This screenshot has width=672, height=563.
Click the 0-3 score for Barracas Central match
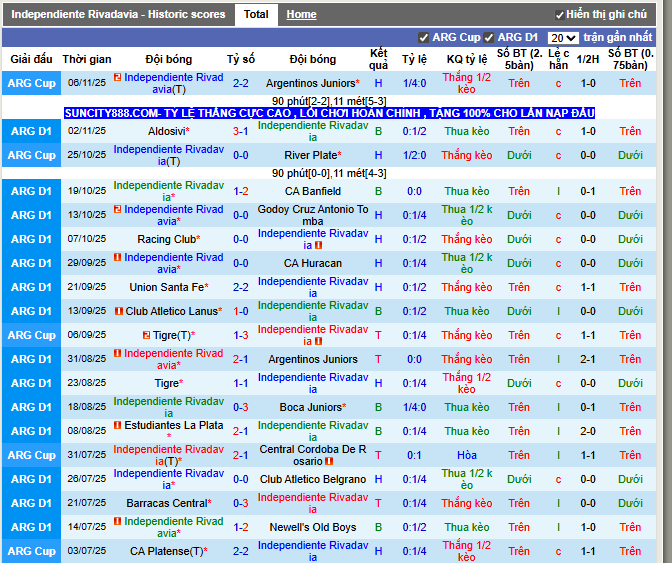(x=240, y=503)
